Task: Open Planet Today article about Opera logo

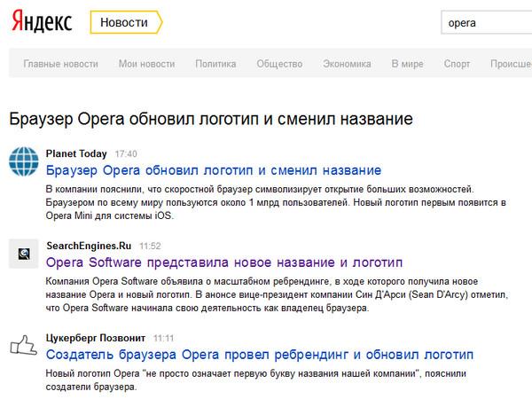Action: coord(213,170)
